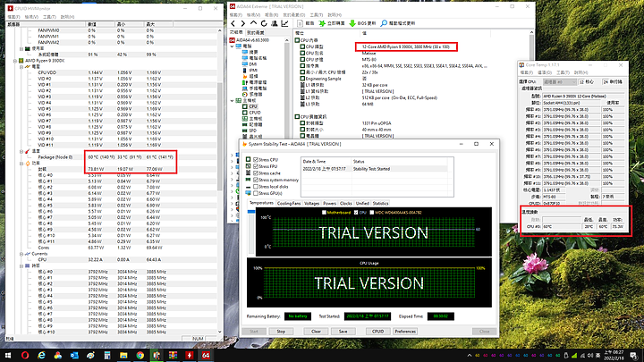
Task: Click CPUID button in stability test
Action: pyautogui.click(x=377, y=332)
